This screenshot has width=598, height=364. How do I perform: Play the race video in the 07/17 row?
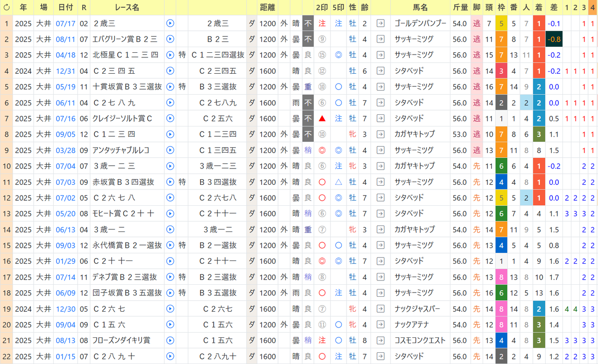[170, 23]
